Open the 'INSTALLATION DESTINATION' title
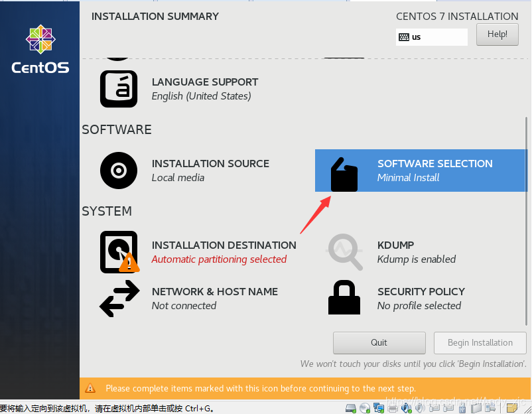The height and width of the screenshot is (414, 532). 224,245
